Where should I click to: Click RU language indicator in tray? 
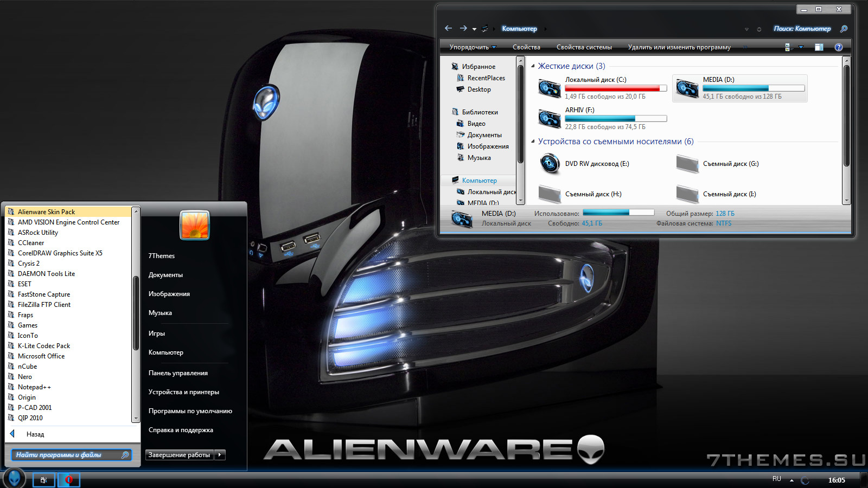point(777,479)
